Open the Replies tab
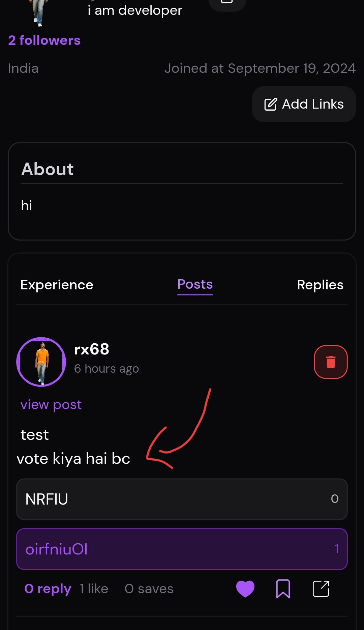The image size is (364, 630). [x=320, y=285]
